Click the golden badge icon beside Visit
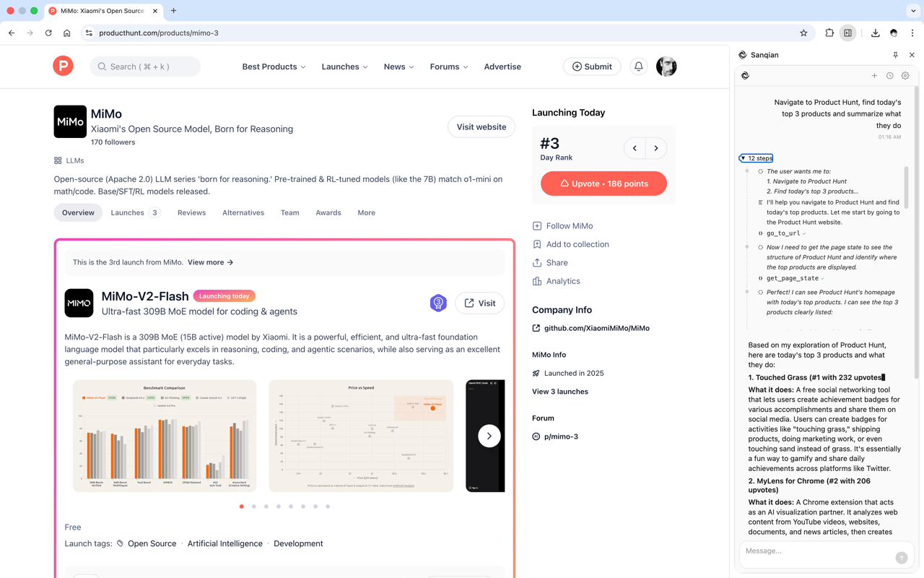 [438, 303]
